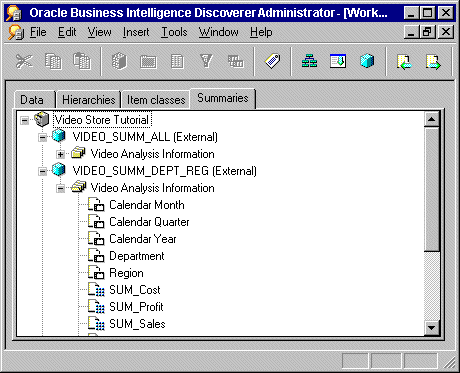
Task: Open the File menu
Action: (x=38, y=32)
